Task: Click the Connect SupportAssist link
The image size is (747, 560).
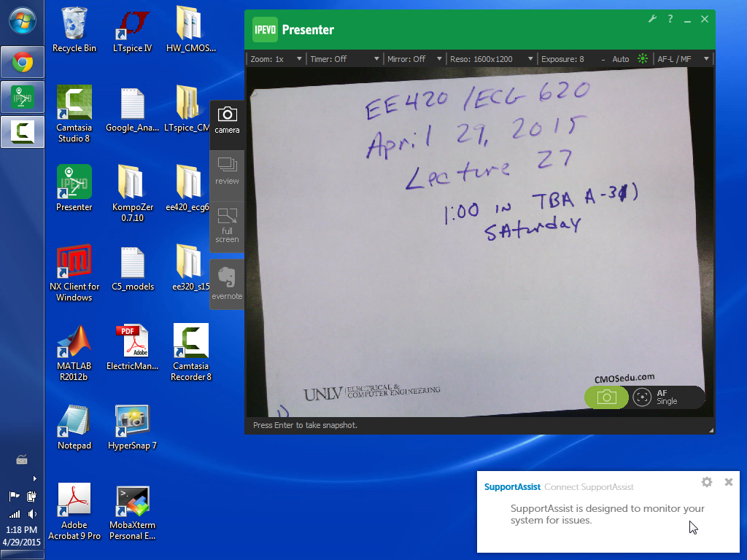Action: coord(589,486)
